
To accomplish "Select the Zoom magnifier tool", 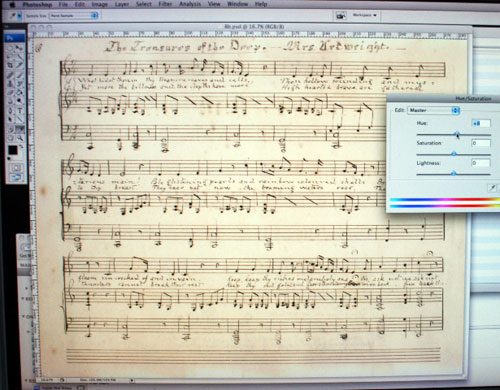I will click(x=20, y=137).
